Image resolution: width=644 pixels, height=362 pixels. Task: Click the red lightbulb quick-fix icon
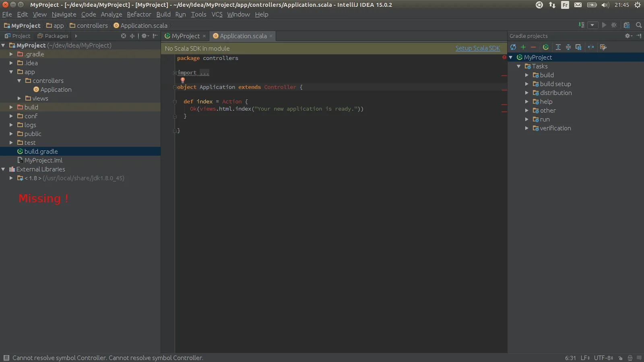183,80
